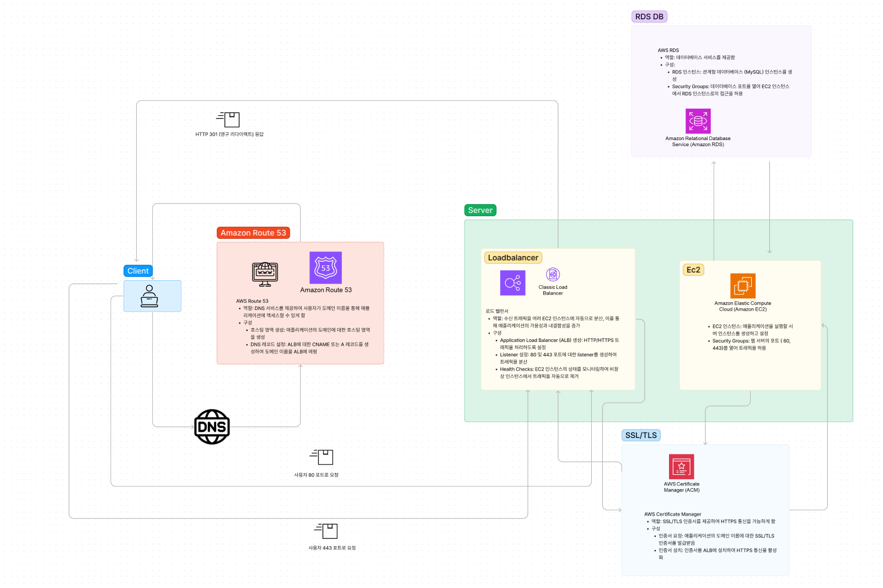883x588 pixels.
Task: Select the Amazon Route 53 shield icon
Action: [325, 268]
